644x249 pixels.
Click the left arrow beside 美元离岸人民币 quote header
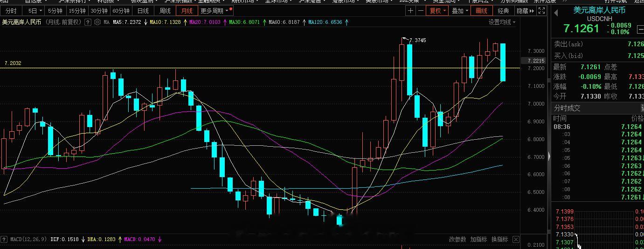click(x=556, y=13)
